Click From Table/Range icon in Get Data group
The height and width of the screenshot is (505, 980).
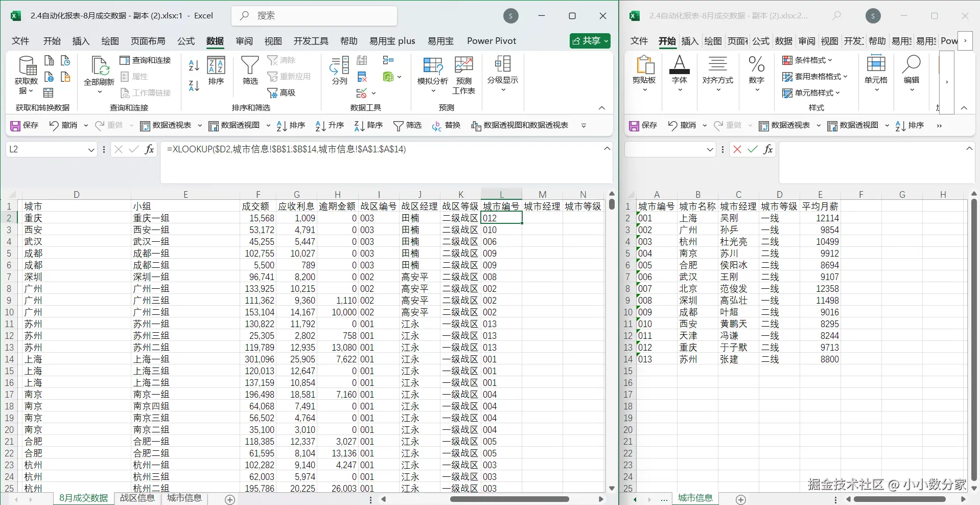tap(49, 93)
